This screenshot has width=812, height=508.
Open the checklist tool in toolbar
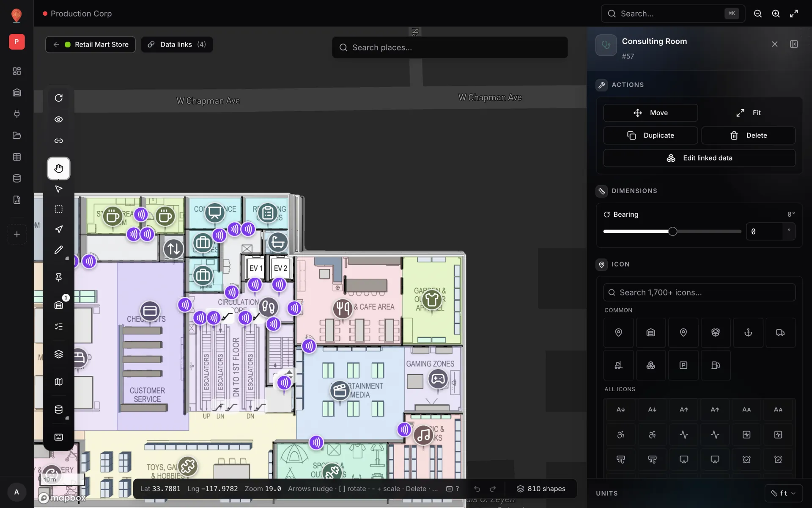pyautogui.click(x=58, y=326)
